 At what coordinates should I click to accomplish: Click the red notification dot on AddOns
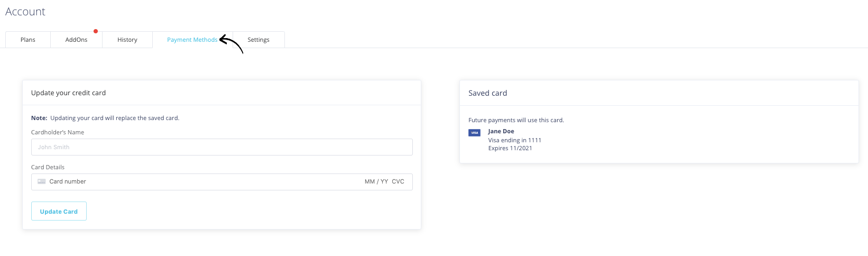pos(96,31)
